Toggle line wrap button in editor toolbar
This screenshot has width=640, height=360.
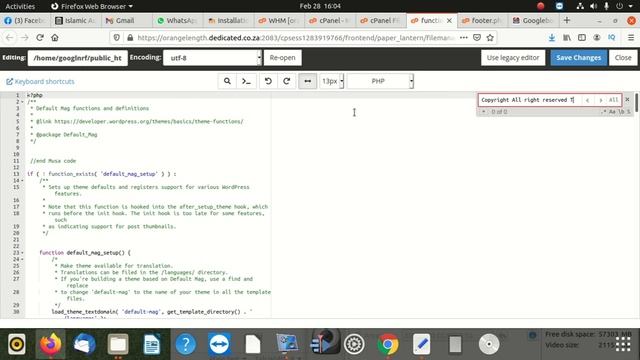coord(307,81)
